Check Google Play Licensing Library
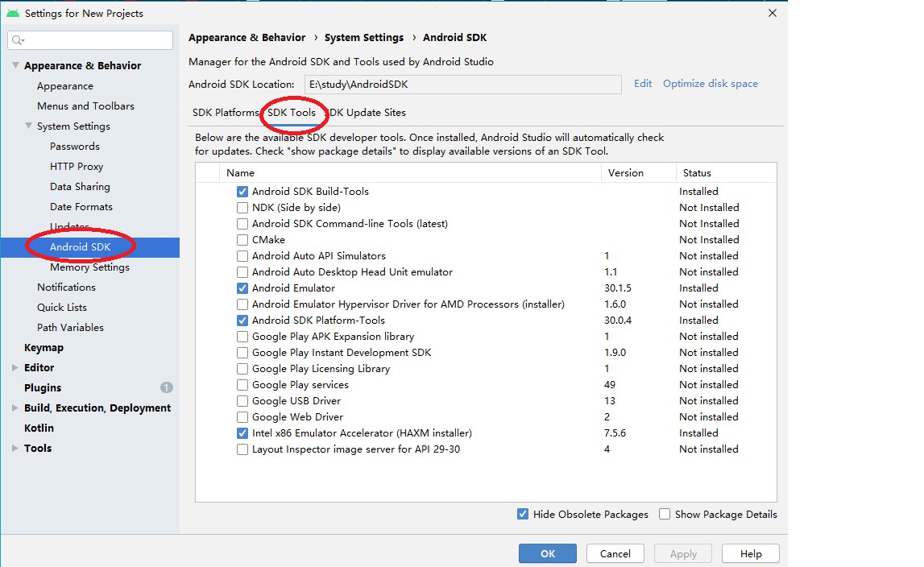Viewport: 924px width, 567px height. [242, 369]
